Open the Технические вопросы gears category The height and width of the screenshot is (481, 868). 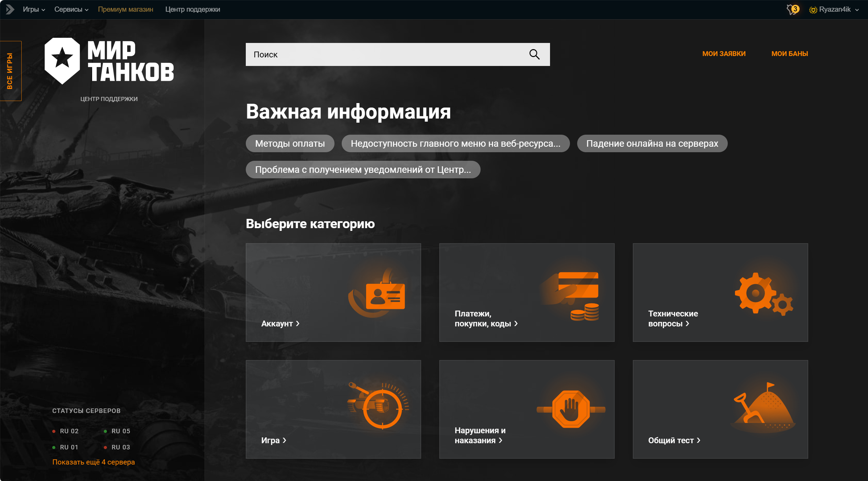[x=720, y=292]
